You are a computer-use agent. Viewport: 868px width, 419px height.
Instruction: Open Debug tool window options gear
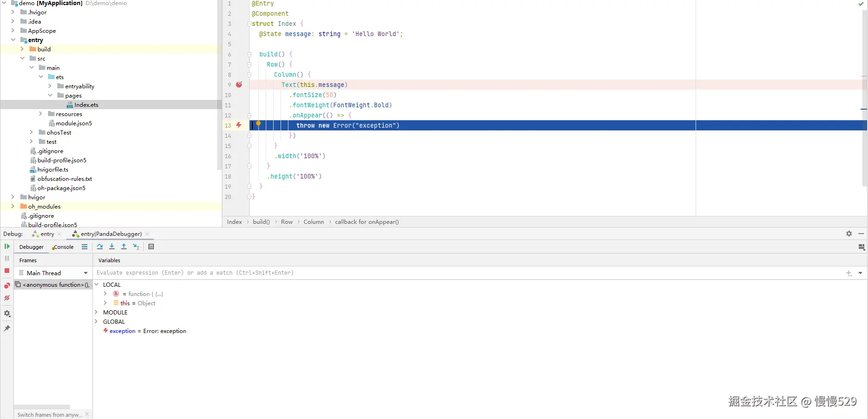coord(849,234)
